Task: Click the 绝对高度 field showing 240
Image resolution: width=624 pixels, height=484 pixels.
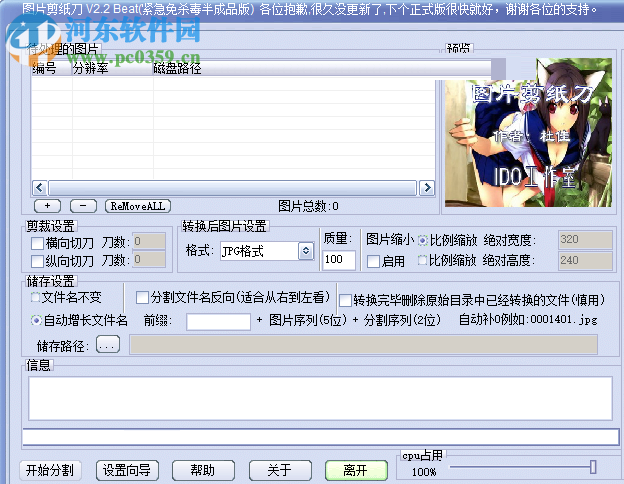Action: (x=585, y=261)
